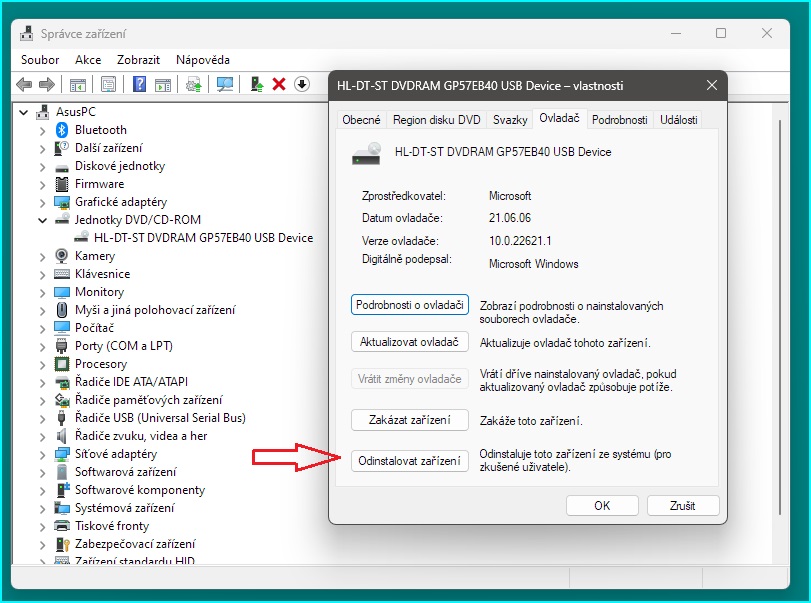Viewport: 811px width, 603px height.
Task: Click the circled down arrow toolbar icon
Action: (302, 84)
